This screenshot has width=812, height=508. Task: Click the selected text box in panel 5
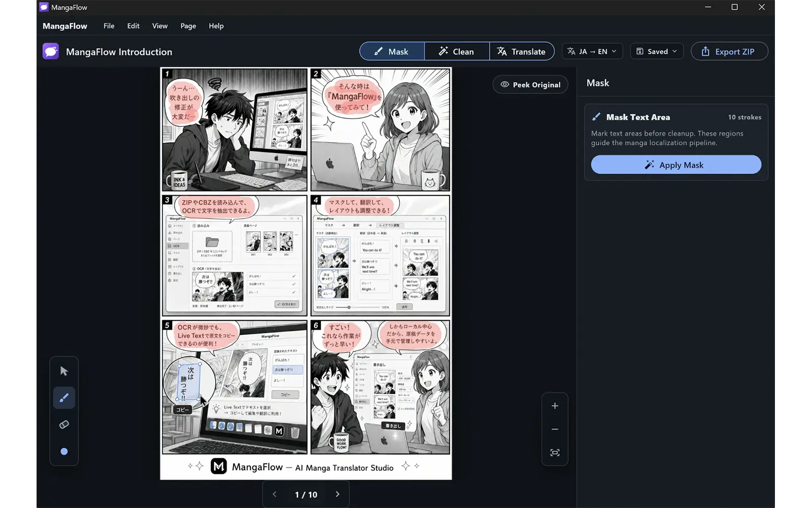188,382
